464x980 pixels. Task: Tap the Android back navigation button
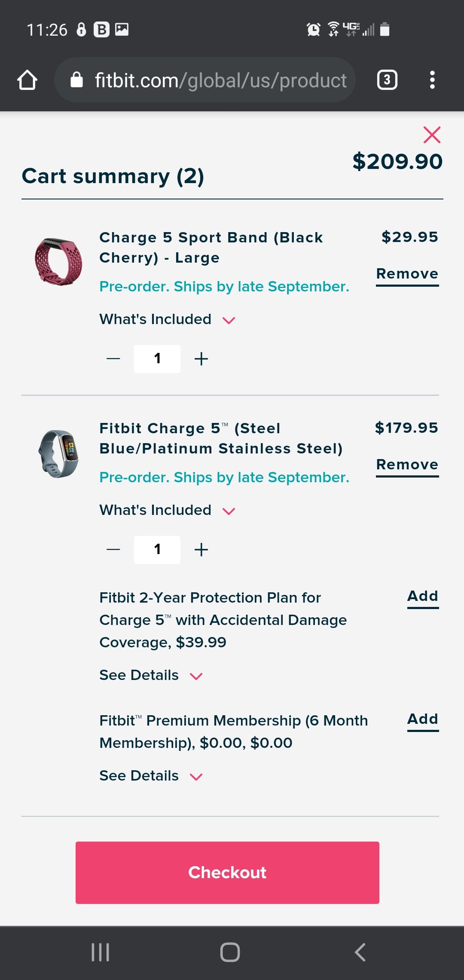pyautogui.click(x=360, y=952)
